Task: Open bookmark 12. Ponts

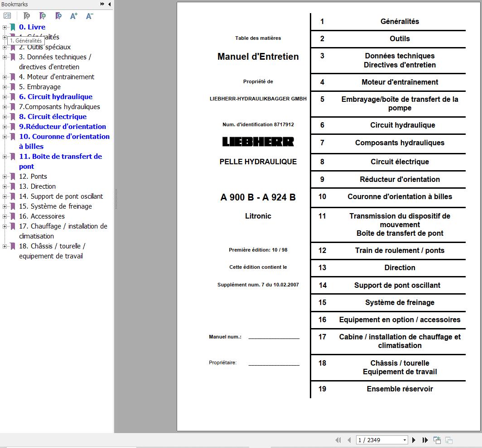Action: click(33, 176)
